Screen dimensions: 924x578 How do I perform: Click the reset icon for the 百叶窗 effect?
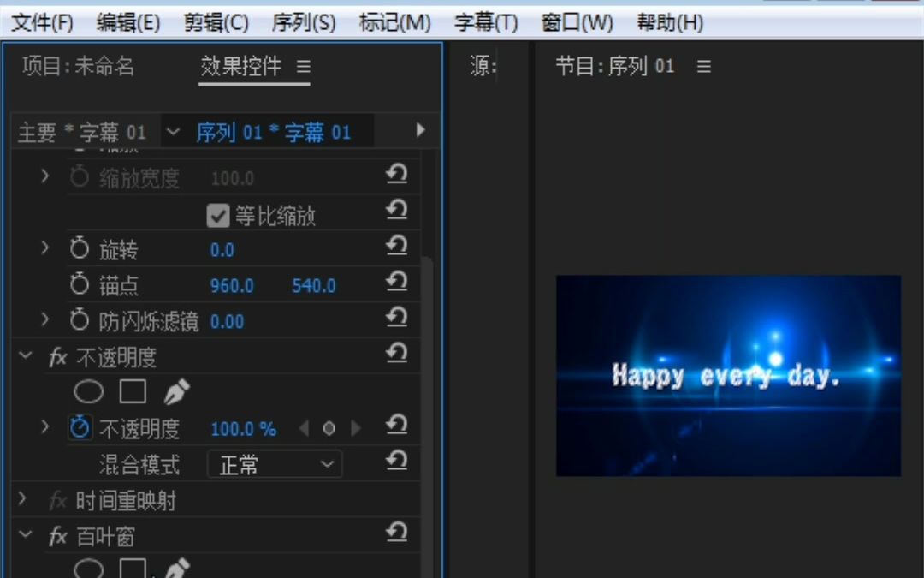click(x=396, y=533)
